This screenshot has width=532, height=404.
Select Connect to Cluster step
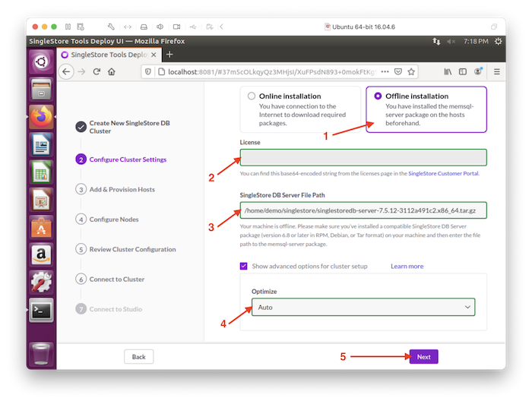(110, 279)
